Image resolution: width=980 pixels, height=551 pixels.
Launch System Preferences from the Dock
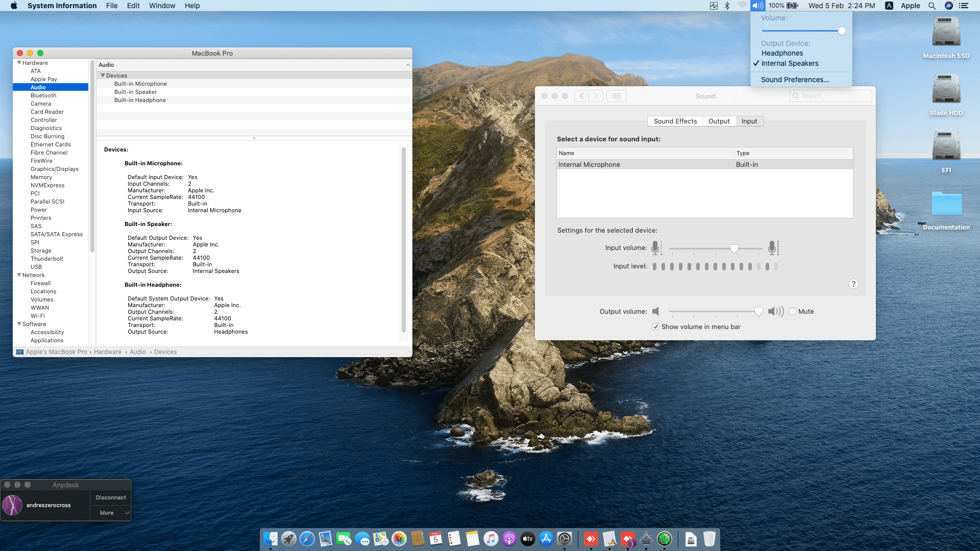pos(565,539)
